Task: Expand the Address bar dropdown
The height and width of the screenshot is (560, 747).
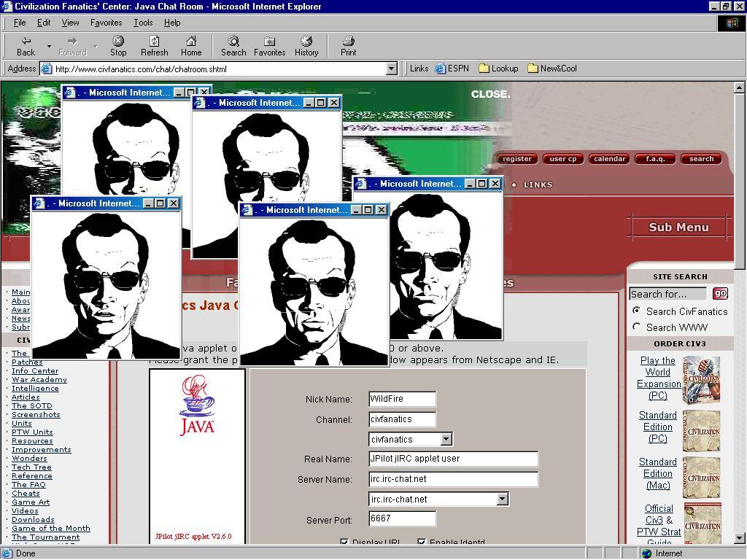Action: tap(392, 69)
